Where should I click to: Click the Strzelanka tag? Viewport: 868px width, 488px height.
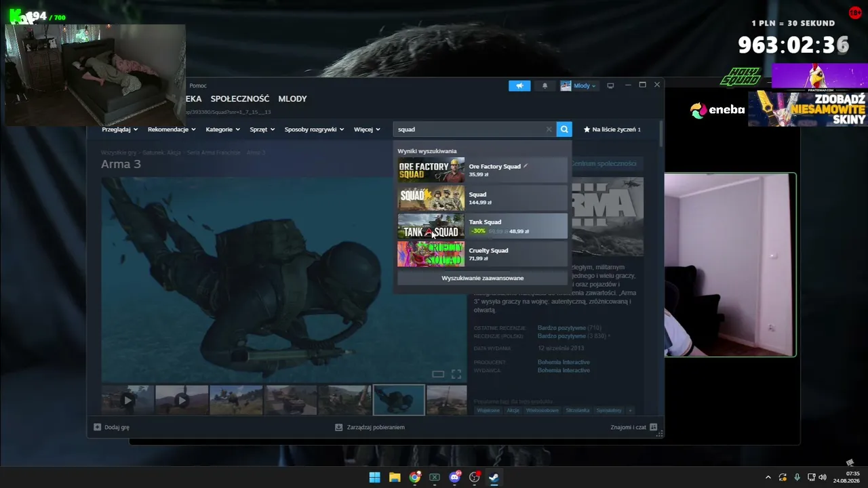pyautogui.click(x=578, y=411)
